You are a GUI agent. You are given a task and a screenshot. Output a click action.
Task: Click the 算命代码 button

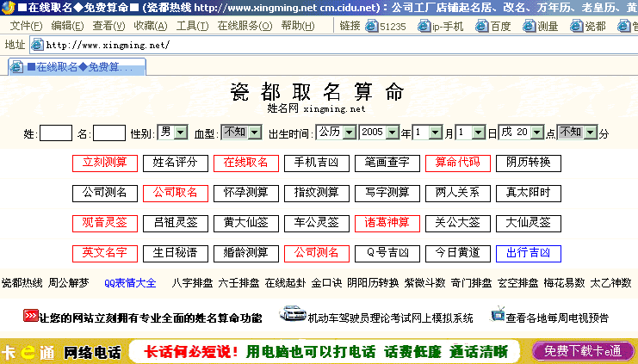458,163
